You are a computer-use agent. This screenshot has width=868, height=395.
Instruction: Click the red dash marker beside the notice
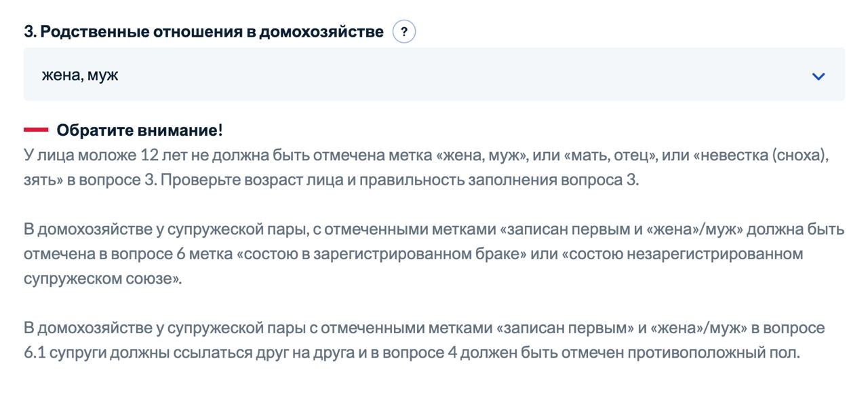(36, 130)
